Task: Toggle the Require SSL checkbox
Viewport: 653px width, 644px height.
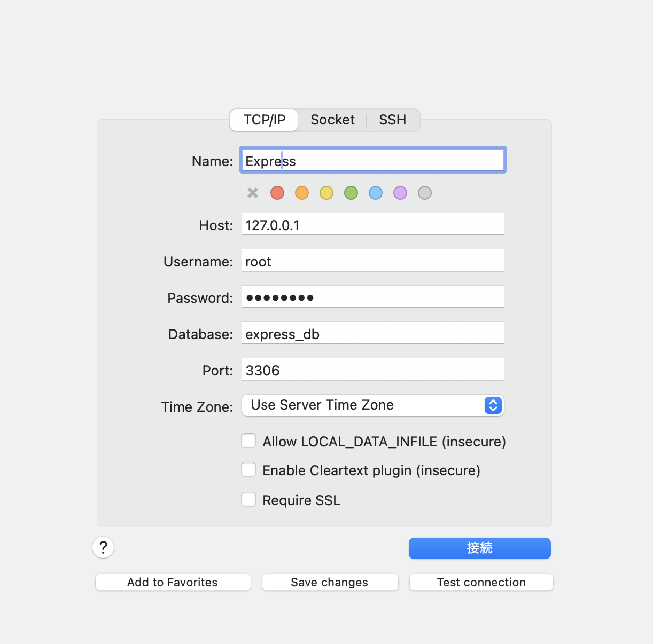Action: tap(248, 499)
